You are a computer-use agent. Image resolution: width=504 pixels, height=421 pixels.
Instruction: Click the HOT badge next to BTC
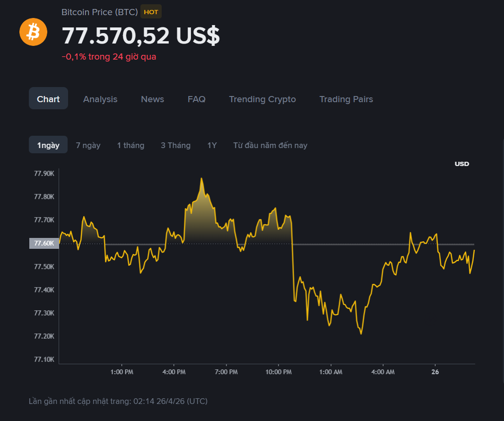[151, 12]
